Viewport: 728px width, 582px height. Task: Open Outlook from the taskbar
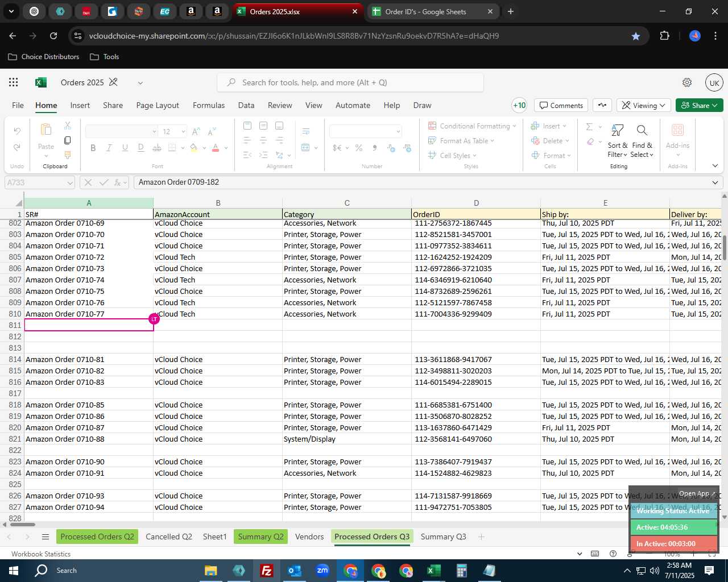294,571
